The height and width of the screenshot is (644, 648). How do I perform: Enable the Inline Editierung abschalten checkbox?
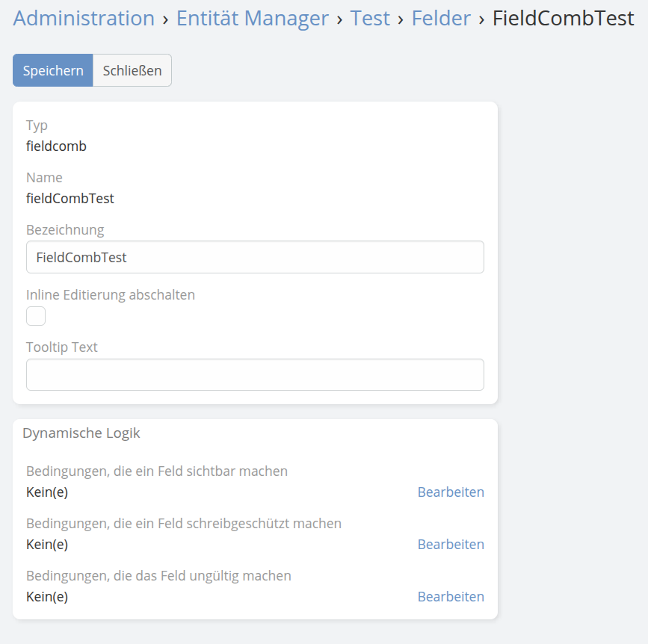36,316
